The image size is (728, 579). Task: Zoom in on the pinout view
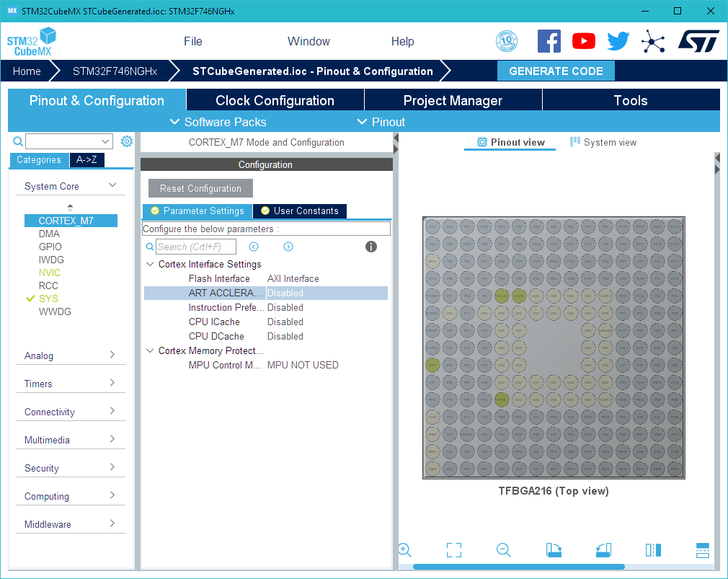[405, 550]
